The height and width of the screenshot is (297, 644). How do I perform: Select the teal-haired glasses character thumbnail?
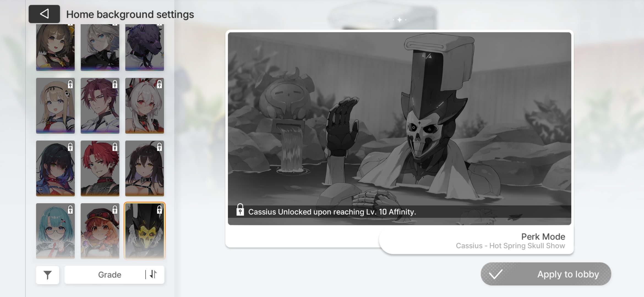point(55,231)
